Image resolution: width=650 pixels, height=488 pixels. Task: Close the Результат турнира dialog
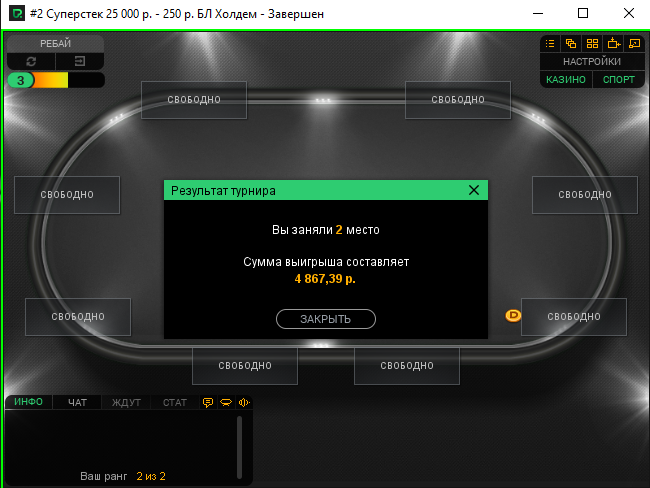[x=473, y=190]
